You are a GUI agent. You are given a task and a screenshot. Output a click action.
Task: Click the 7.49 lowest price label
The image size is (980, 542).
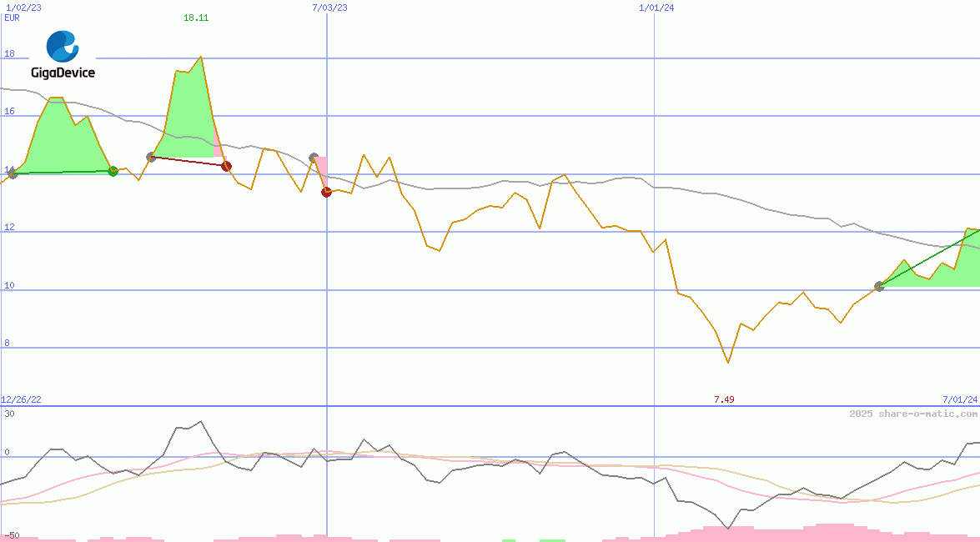724,399
